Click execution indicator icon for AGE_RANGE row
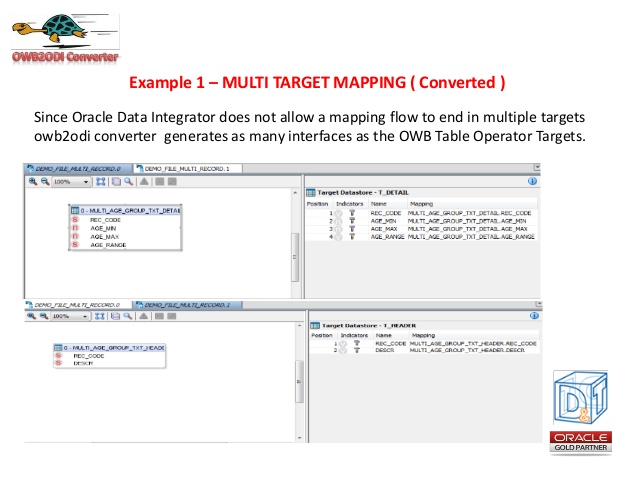 point(352,236)
